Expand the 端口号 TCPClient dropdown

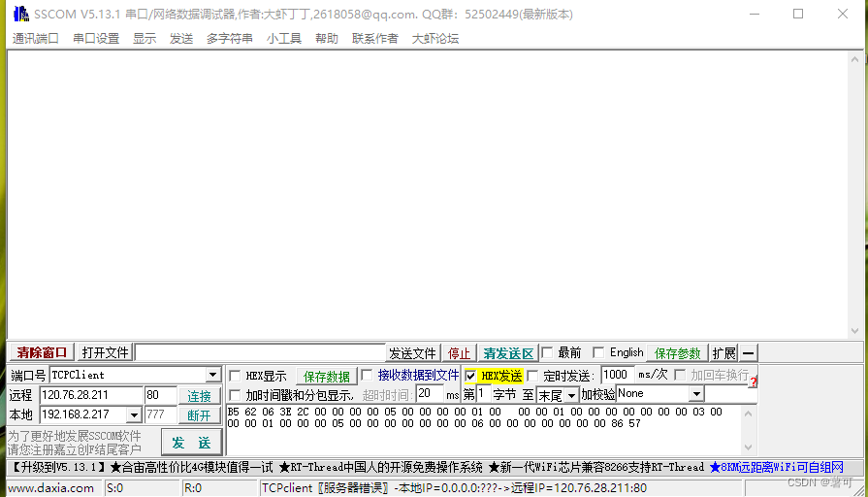point(213,375)
